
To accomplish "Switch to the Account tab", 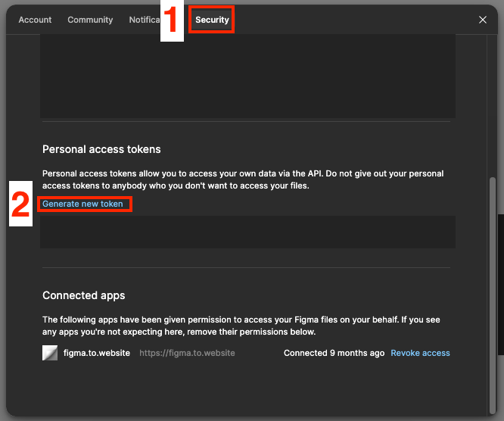I will 35,20.
